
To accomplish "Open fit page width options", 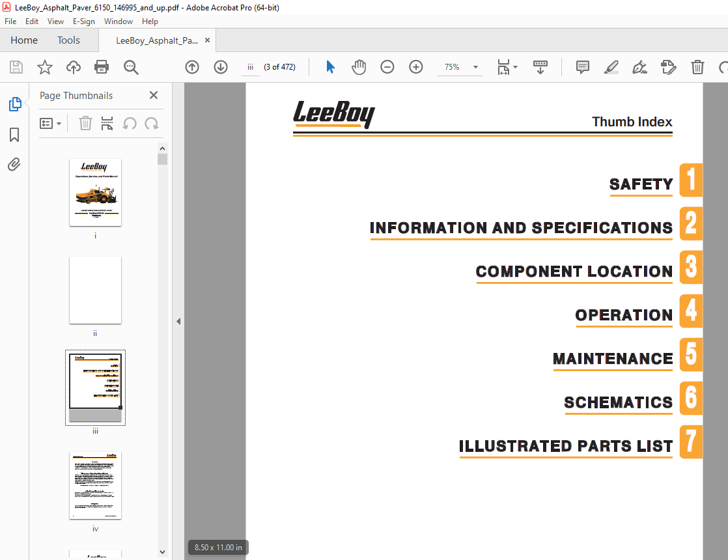I will (x=507, y=67).
